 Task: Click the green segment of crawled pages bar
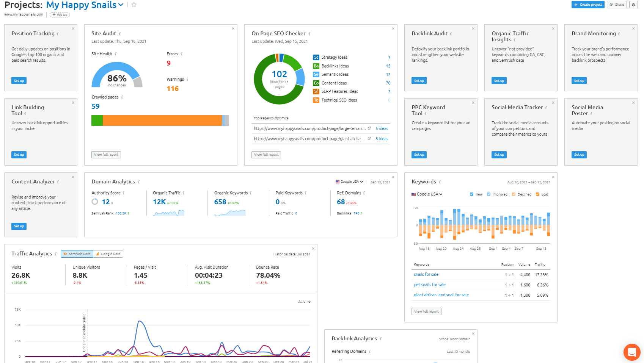click(x=97, y=120)
